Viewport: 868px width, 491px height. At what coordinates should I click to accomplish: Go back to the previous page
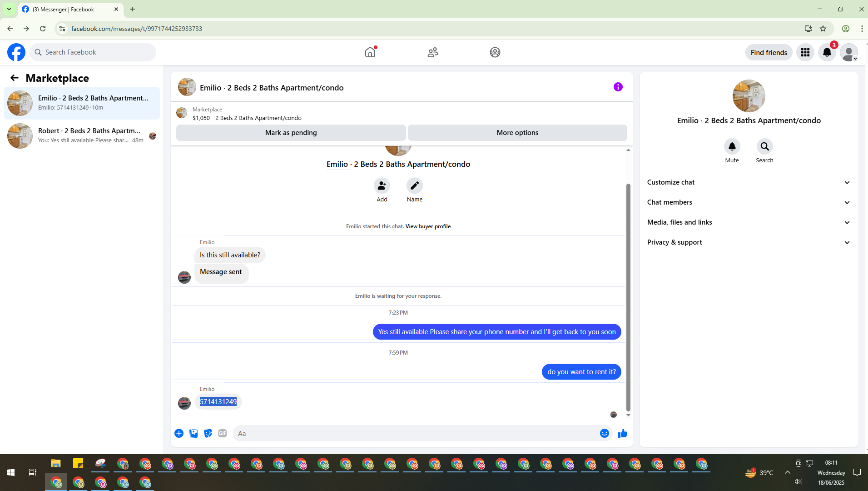pyautogui.click(x=10, y=29)
